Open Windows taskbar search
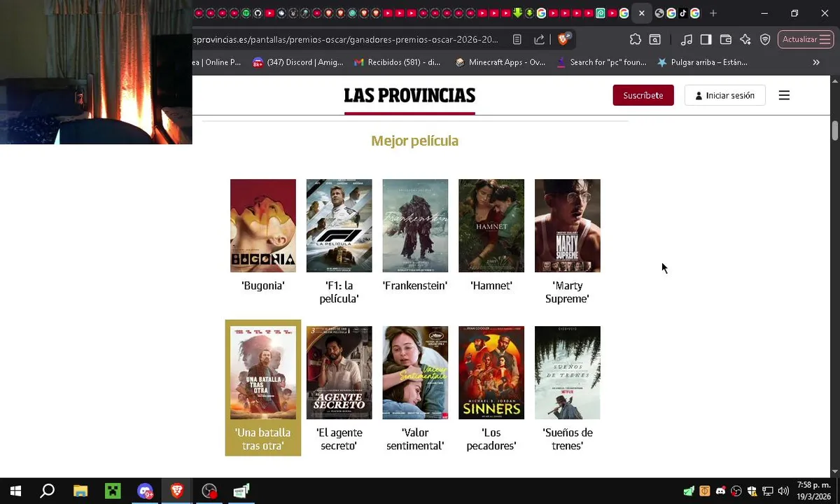The width and height of the screenshot is (840, 504). click(x=48, y=491)
